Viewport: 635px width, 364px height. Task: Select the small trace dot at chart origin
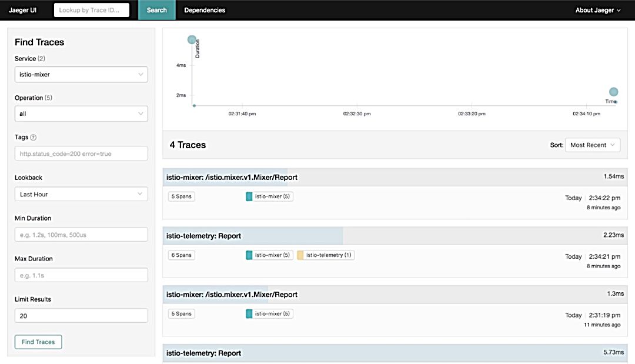[x=195, y=106]
